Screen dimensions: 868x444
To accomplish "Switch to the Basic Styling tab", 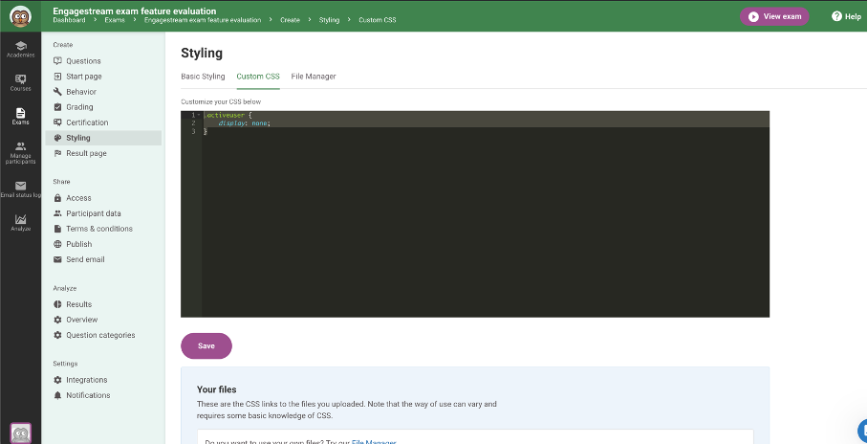I will pyautogui.click(x=203, y=77).
